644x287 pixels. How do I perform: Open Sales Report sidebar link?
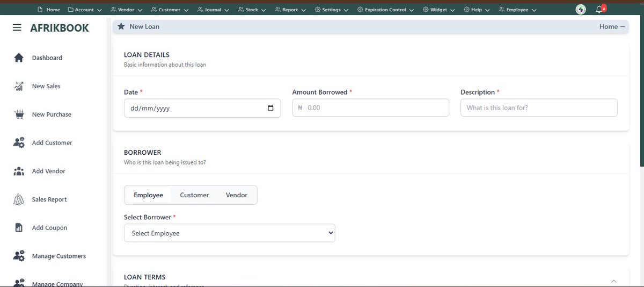49,199
